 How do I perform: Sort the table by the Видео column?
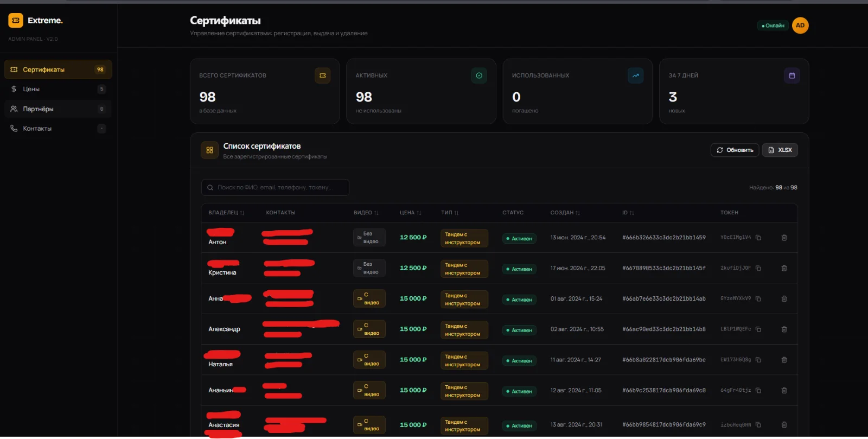(x=366, y=213)
